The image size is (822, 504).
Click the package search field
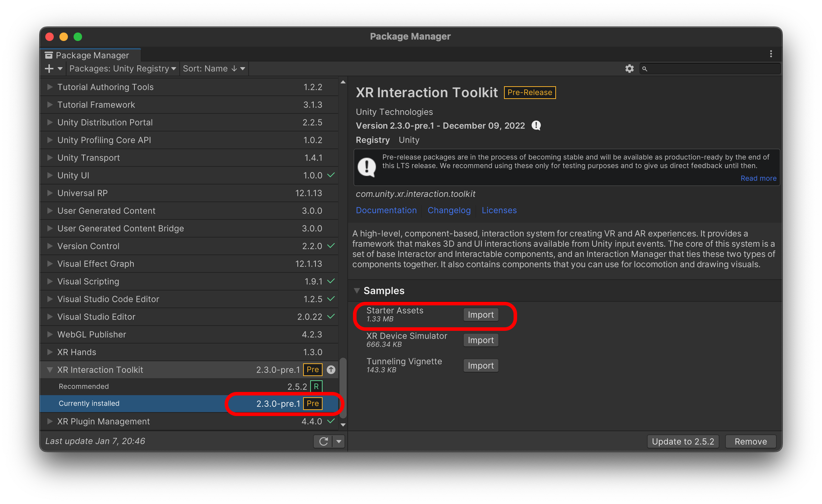711,69
